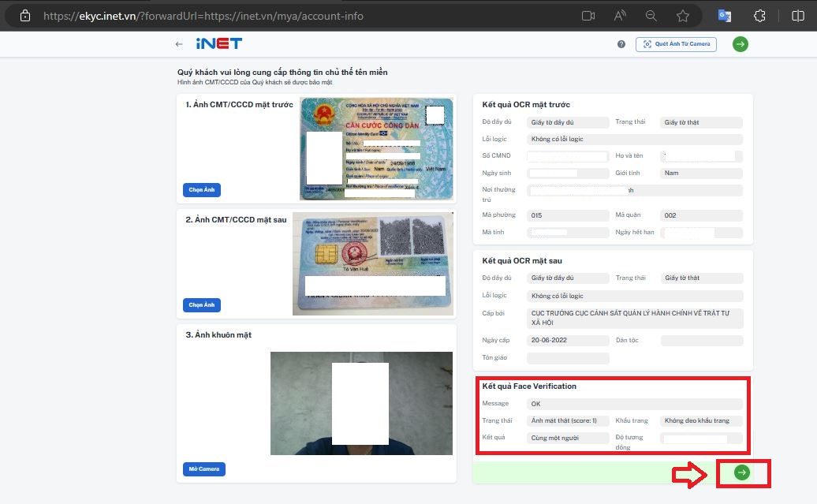The width and height of the screenshot is (817, 504).
Task: Click the video camera icon in address bar
Action: tap(587, 15)
